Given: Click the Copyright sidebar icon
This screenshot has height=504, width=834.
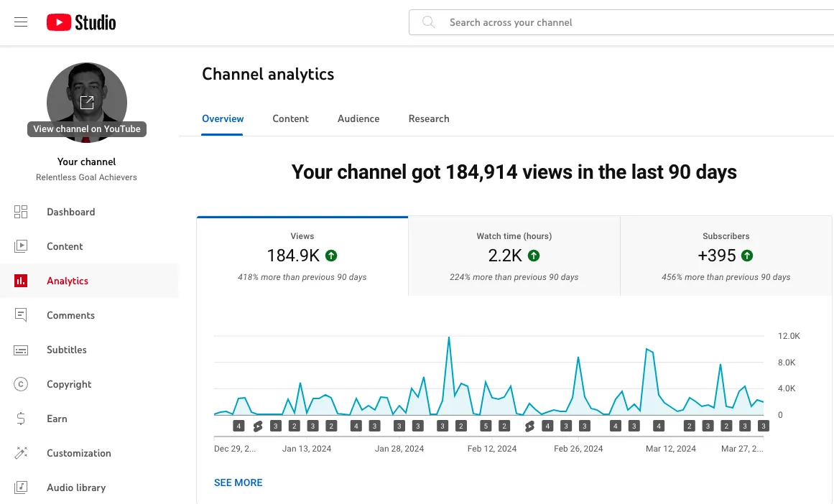Looking at the screenshot, I should 21,384.
